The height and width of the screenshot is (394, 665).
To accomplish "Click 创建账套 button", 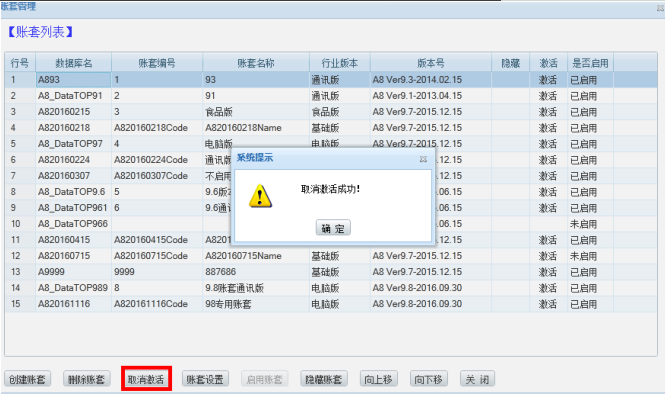I will pyautogui.click(x=28, y=379).
